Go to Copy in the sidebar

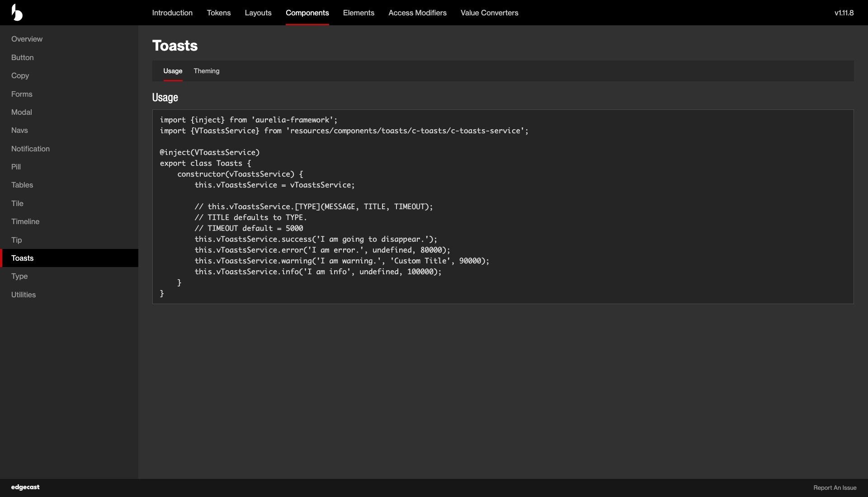coord(69,75)
